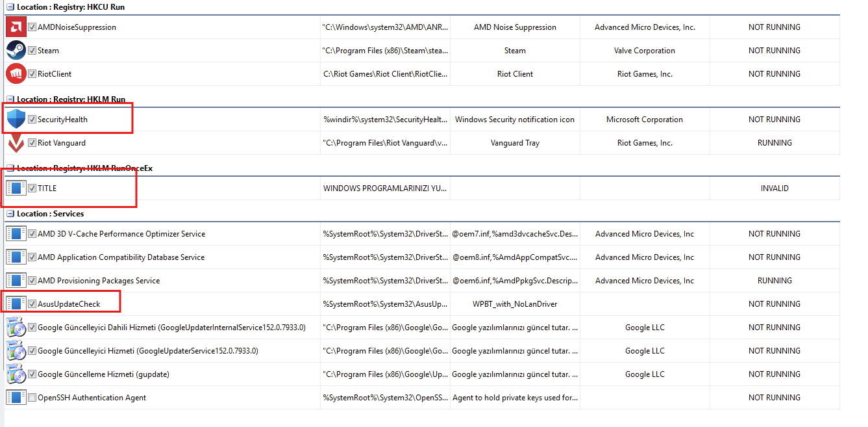Click the %windir%\system32\SecurityHealt... path cell
868x427 pixels.
(386, 120)
